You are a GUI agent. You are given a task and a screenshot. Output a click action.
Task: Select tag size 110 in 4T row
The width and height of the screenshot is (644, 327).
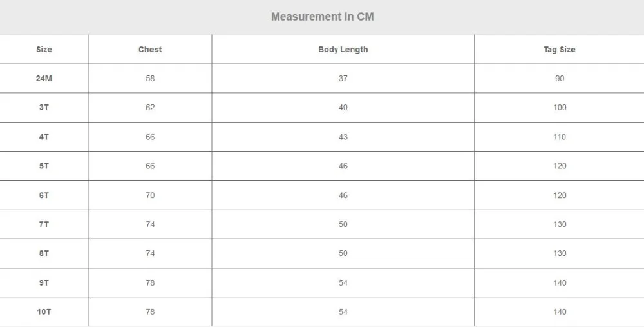[560, 137]
